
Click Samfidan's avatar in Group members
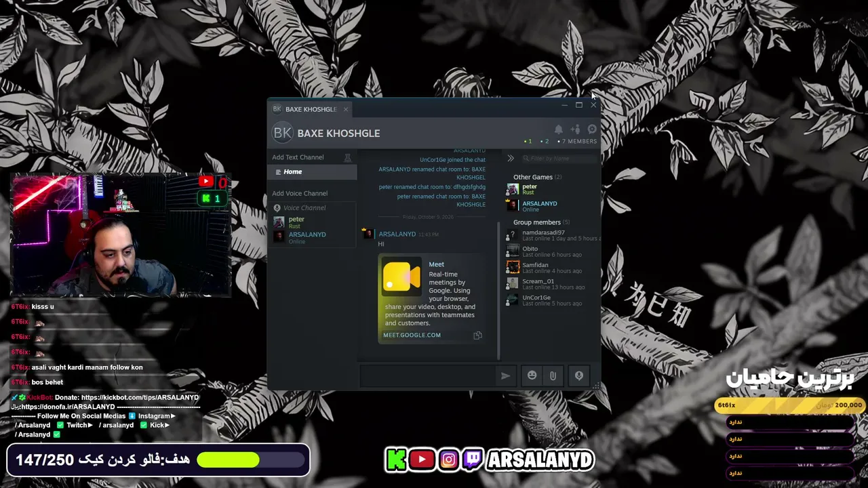pos(513,268)
